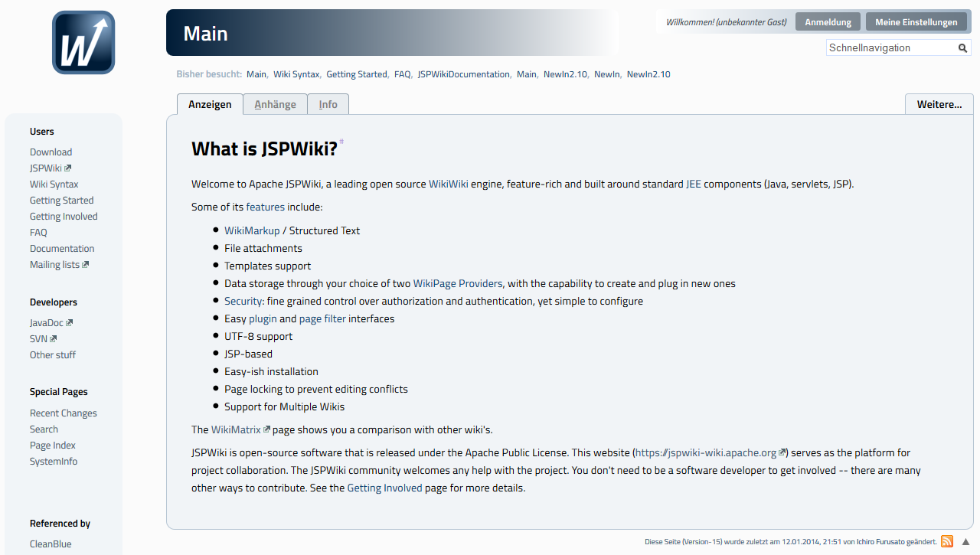Select the Anzeigen tab
This screenshot has height=555, width=980.
210,104
